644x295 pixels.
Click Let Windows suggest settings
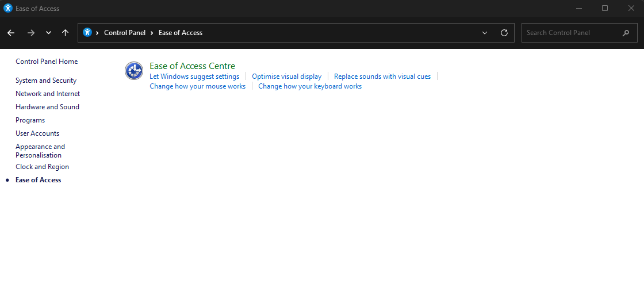tap(194, 76)
